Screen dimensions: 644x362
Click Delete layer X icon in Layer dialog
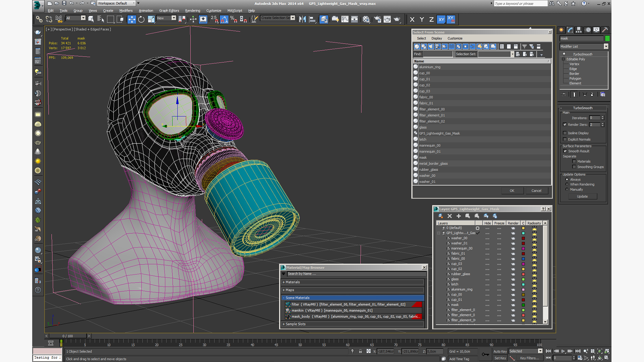[x=449, y=216]
